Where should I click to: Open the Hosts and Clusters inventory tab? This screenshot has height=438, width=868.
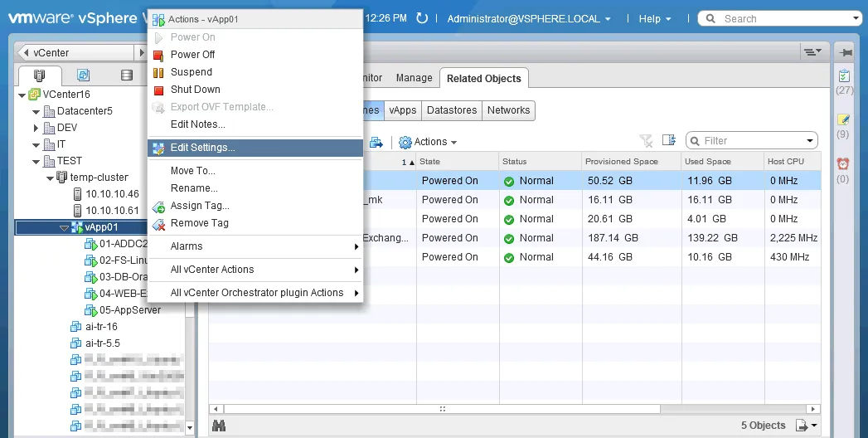tap(39, 75)
